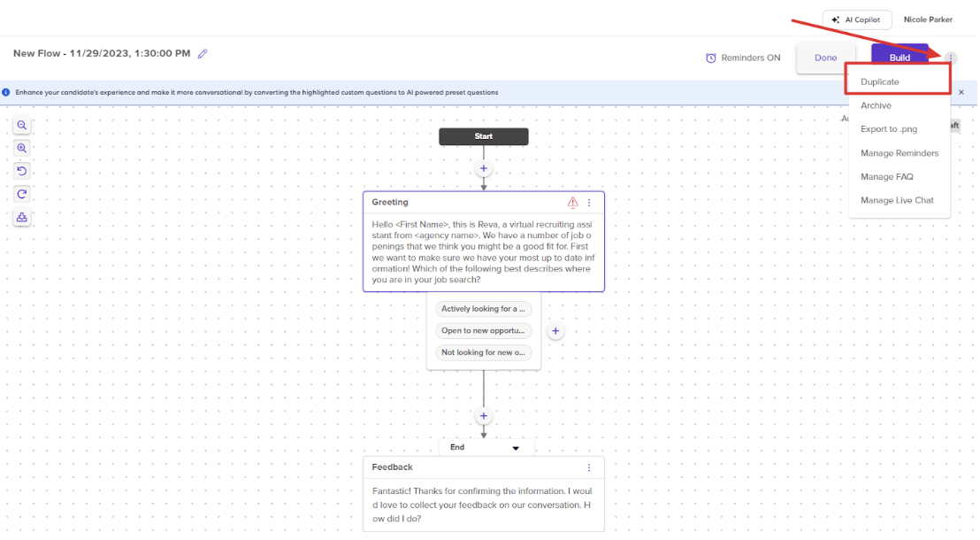Click the Start node
The width and height of the screenshot is (980, 540).
[x=483, y=136]
